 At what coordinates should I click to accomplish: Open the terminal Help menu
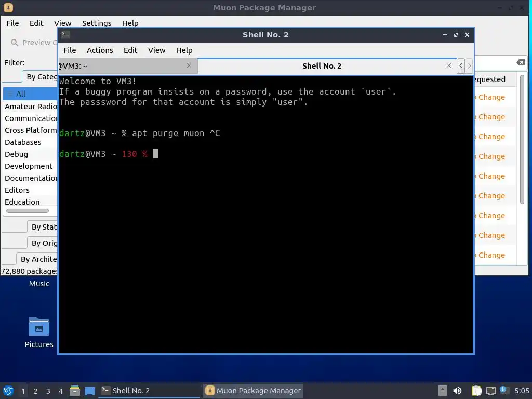[184, 50]
